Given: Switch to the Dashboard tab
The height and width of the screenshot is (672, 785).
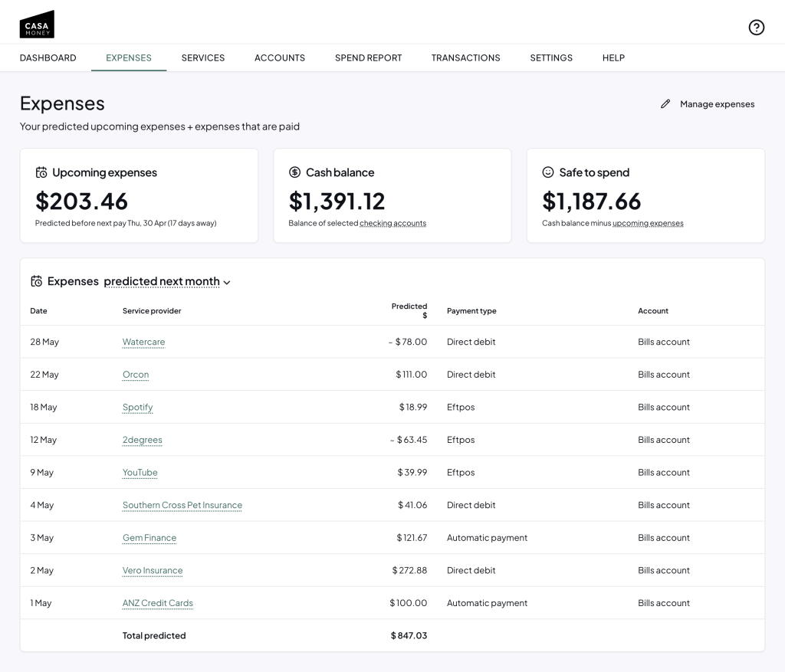Looking at the screenshot, I should [48, 57].
